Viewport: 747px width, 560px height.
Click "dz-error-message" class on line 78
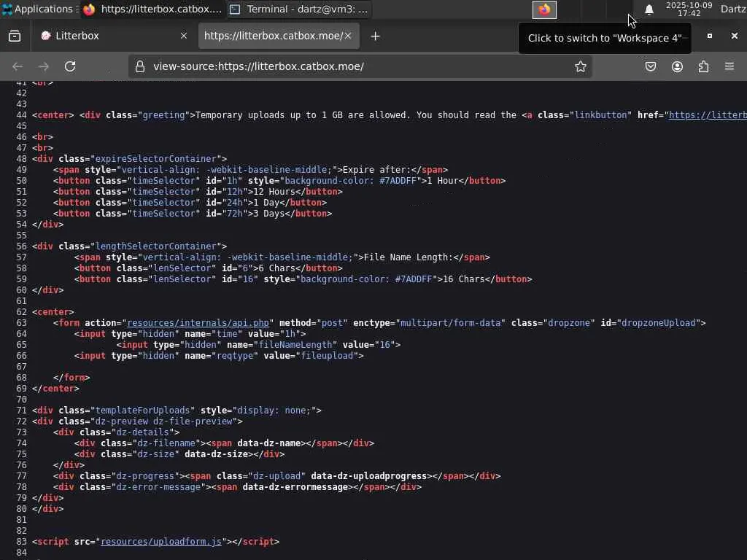(158, 487)
